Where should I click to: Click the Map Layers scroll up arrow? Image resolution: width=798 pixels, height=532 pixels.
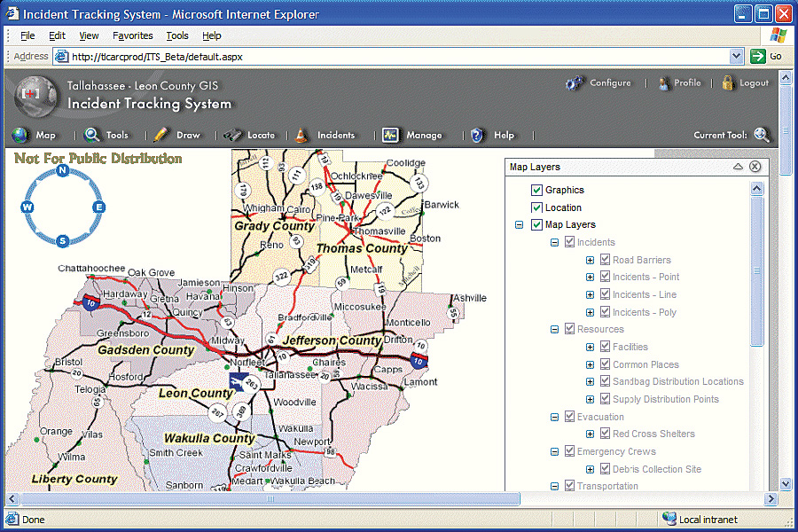point(757,189)
